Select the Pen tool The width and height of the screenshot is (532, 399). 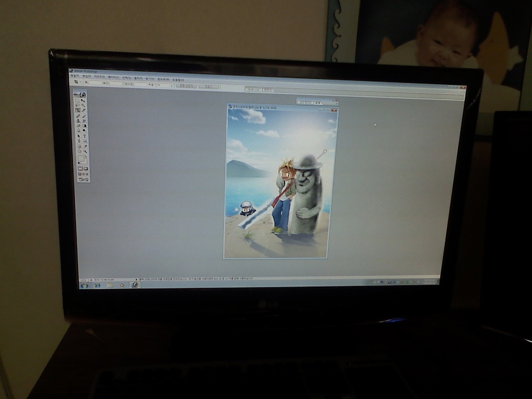[79, 141]
